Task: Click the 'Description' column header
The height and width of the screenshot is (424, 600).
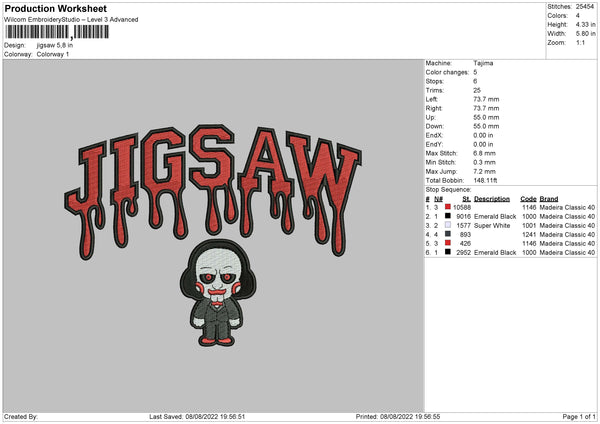Action: click(492, 199)
